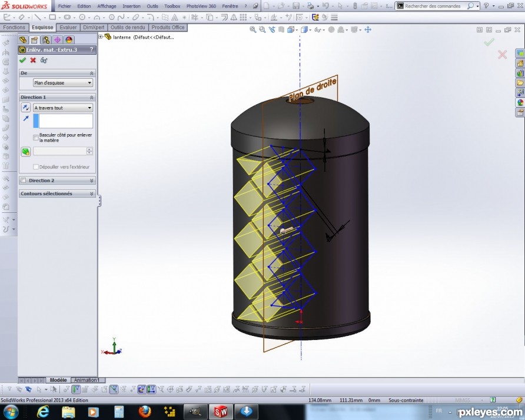Open Windows Explorer folder from taskbar

[x=69, y=412]
